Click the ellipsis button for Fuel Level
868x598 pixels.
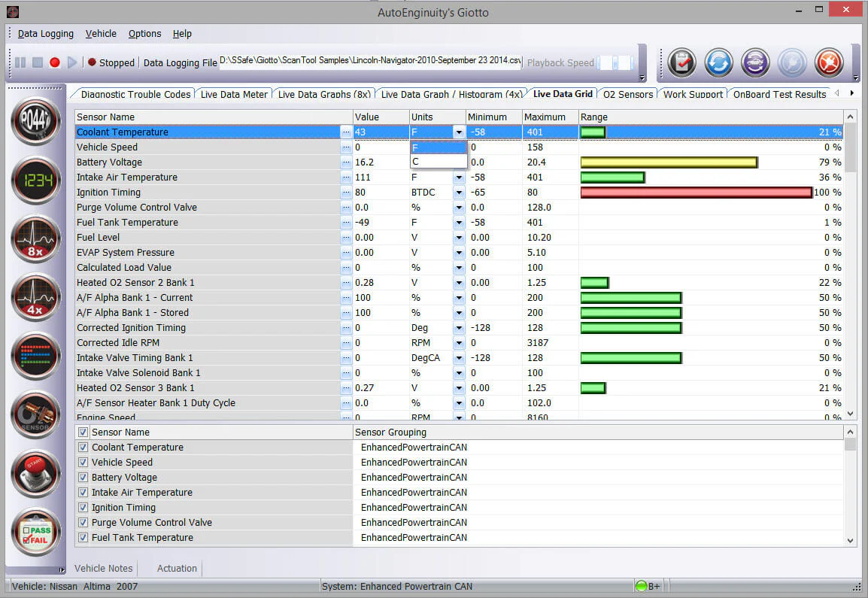pyautogui.click(x=346, y=238)
